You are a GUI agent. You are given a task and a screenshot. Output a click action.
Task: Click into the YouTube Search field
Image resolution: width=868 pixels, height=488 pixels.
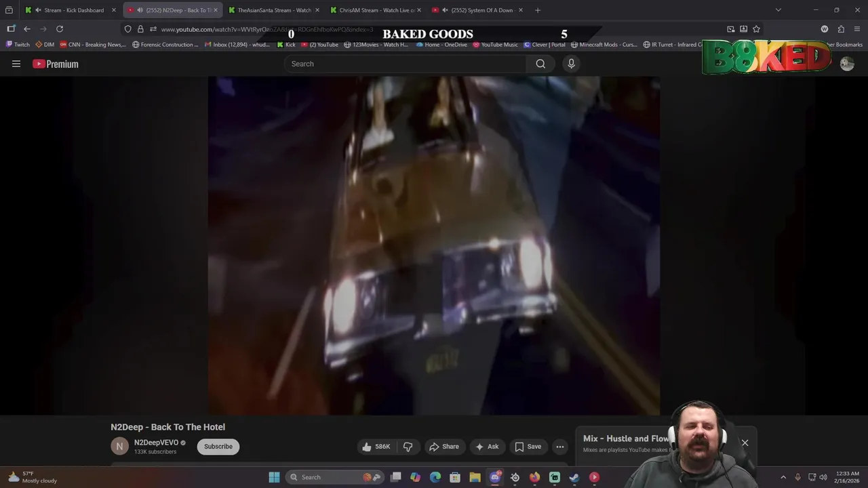coord(405,64)
